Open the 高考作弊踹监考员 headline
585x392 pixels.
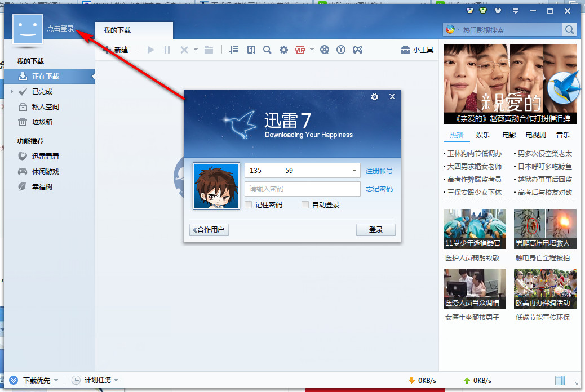coord(474,180)
